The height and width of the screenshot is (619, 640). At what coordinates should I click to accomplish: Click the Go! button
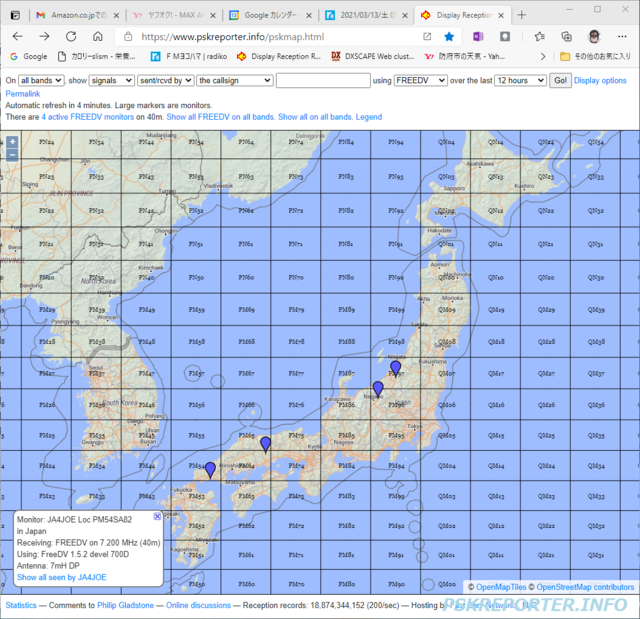tap(560, 80)
